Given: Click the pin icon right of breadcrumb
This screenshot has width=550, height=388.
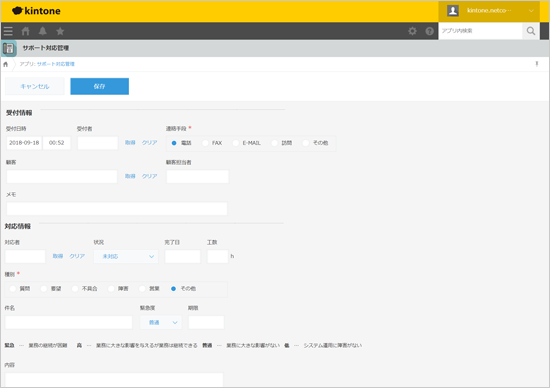Looking at the screenshot, I should point(537,64).
